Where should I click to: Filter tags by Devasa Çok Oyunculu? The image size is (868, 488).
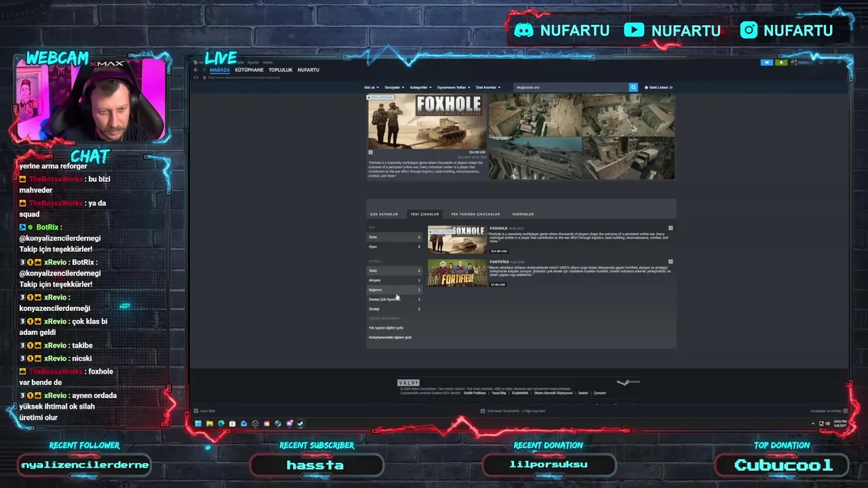[x=394, y=299]
